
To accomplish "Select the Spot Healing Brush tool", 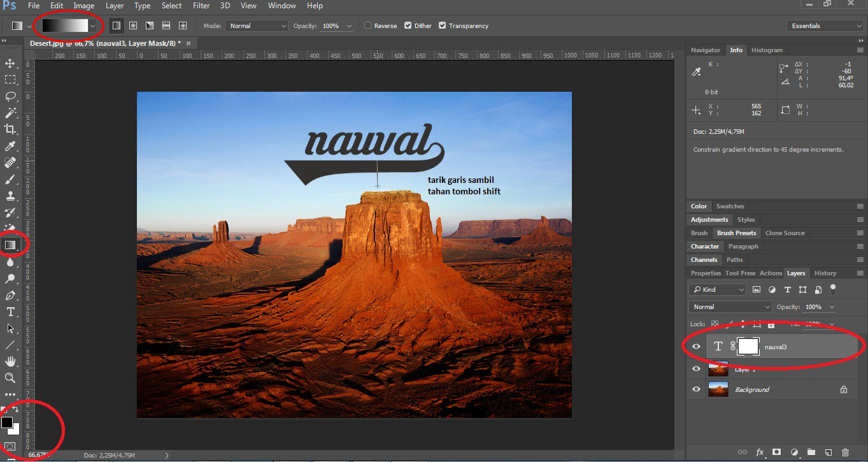I will coord(10,163).
